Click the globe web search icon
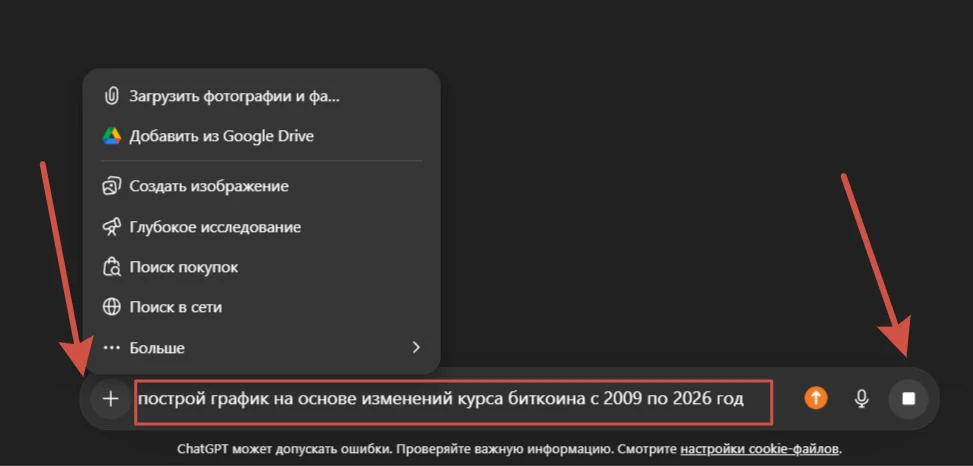This screenshot has height=466, width=973. (x=111, y=307)
